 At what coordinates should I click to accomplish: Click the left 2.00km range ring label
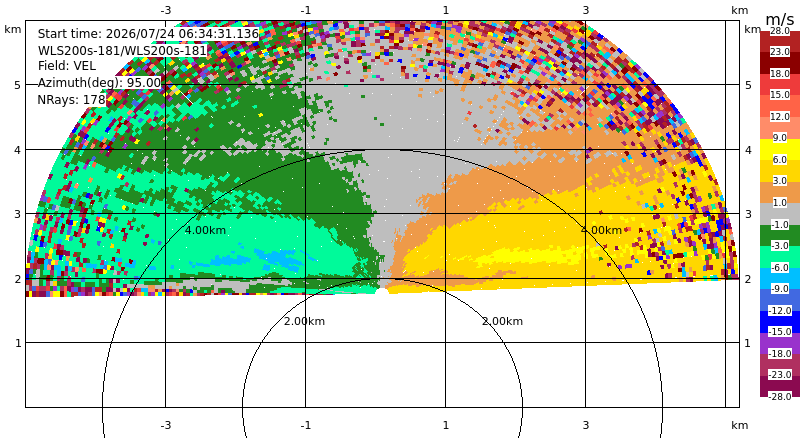click(x=304, y=321)
